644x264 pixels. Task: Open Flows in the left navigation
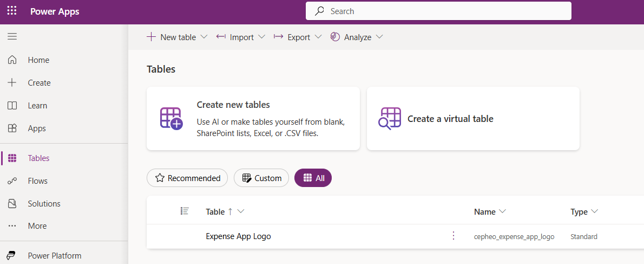(x=38, y=181)
